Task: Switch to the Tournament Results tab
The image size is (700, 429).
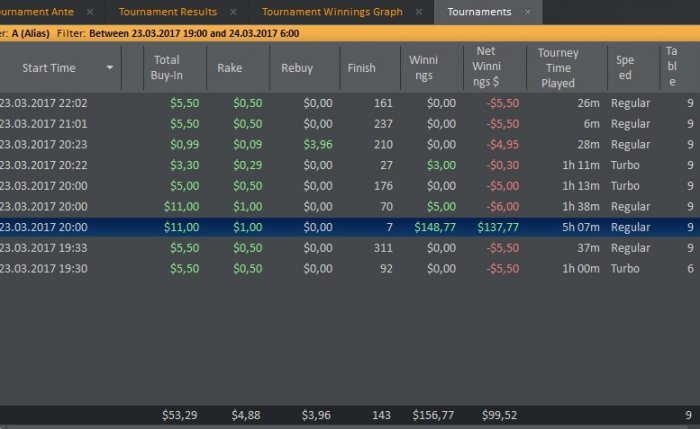Action: [167, 12]
